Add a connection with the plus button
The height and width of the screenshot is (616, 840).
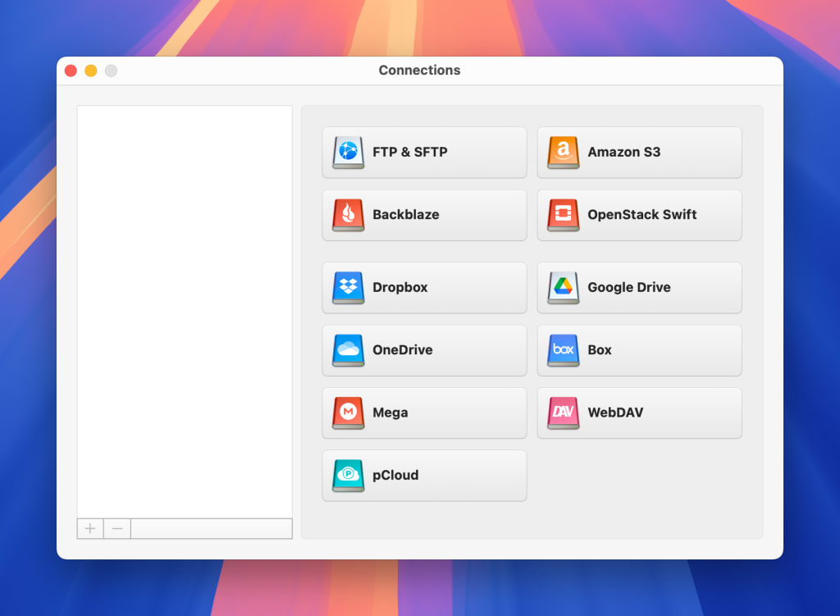coord(90,528)
